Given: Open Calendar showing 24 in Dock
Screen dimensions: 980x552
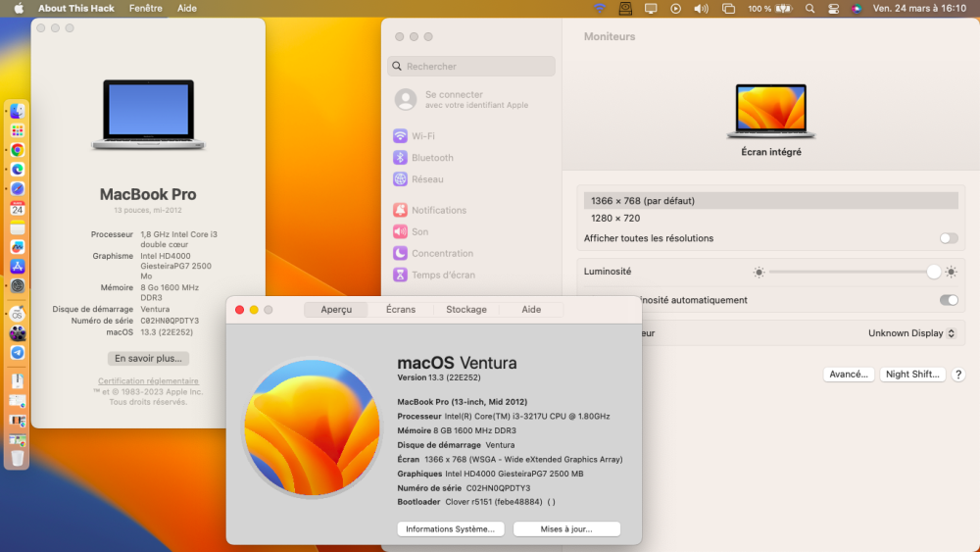Looking at the screenshot, I should [x=18, y=208].
